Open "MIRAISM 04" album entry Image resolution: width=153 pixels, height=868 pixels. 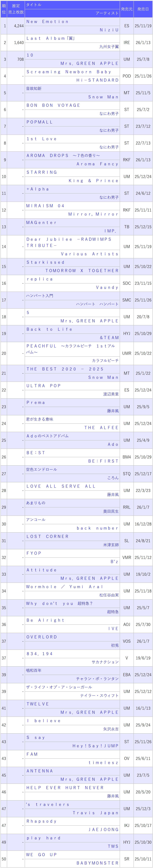coord(45,206)
